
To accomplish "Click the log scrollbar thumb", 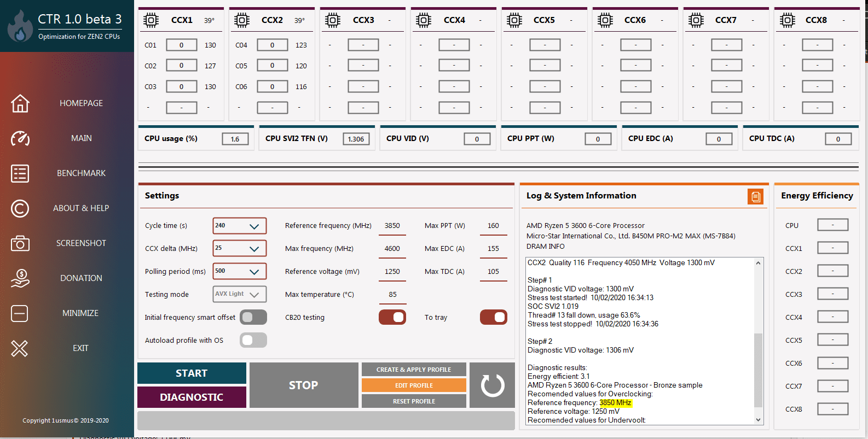I will tap(758, 370).
